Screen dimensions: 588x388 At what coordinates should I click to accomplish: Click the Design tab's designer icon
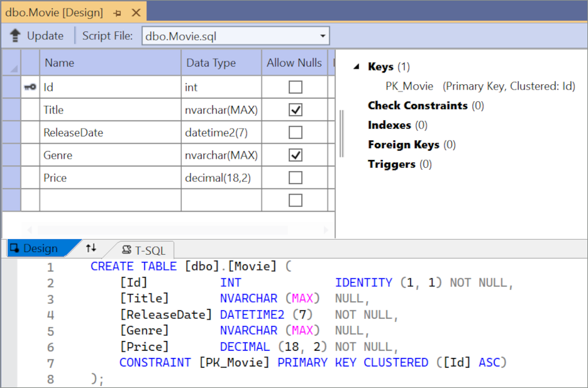[14, 248]
